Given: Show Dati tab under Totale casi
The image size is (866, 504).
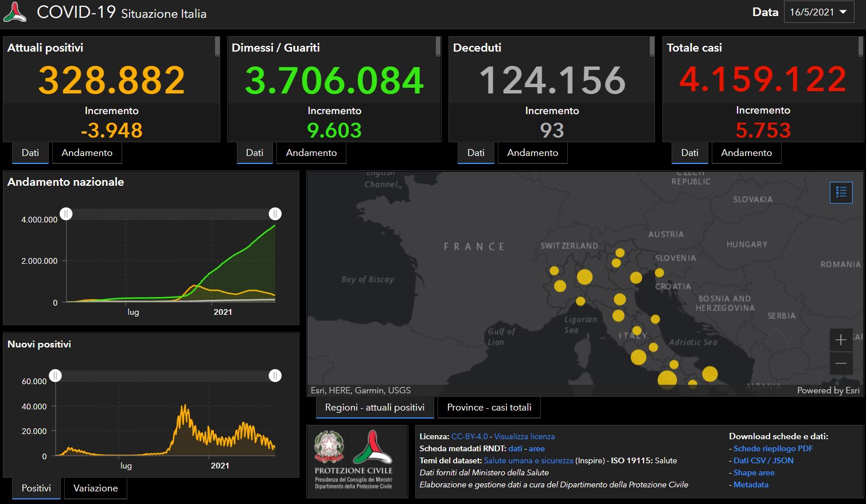Looking at the screenshot, I should [689, 153].
